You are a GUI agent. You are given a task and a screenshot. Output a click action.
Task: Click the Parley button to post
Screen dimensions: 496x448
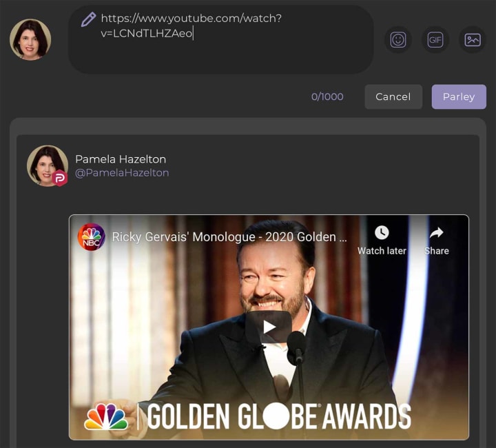459,96
